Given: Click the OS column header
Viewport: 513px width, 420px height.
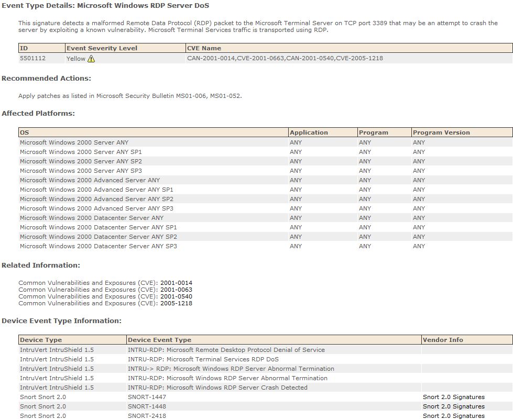Looking at the screenshot, I should click(154, 132).
